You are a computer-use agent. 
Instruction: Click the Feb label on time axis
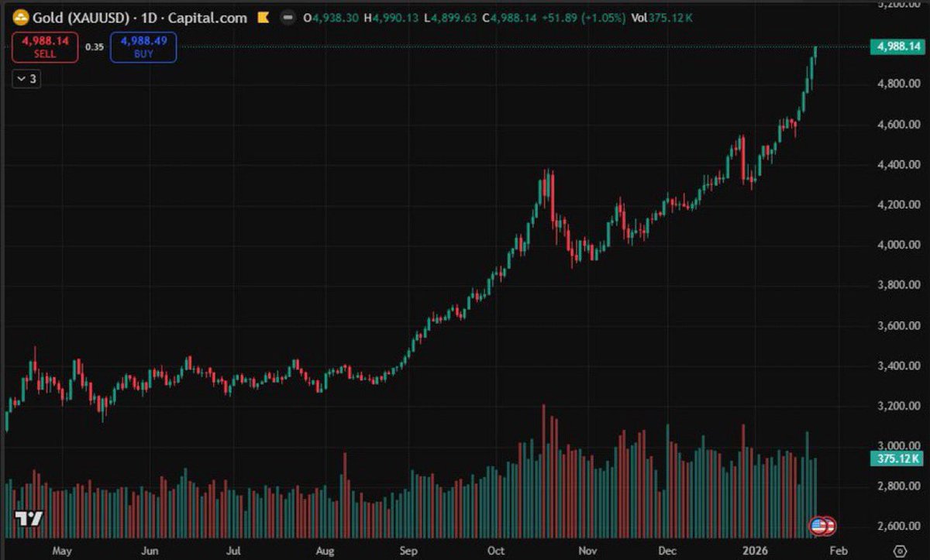point(838,551)
